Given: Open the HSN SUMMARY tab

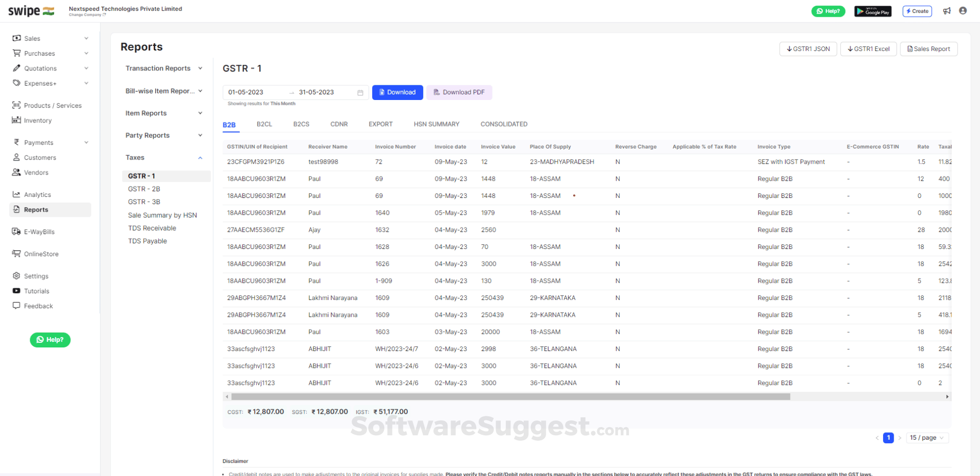Looking at the screenshot, I should click(437, 124).
